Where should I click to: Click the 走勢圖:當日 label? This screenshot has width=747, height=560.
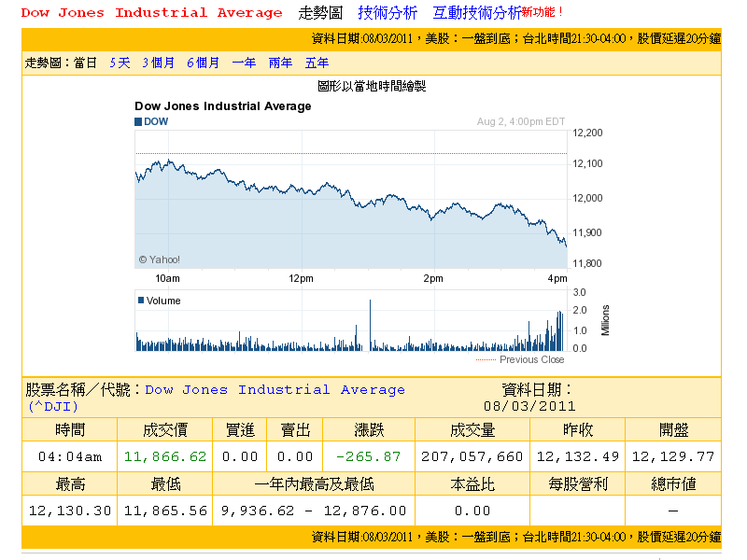pyautogui.click(x=61, y=63)
